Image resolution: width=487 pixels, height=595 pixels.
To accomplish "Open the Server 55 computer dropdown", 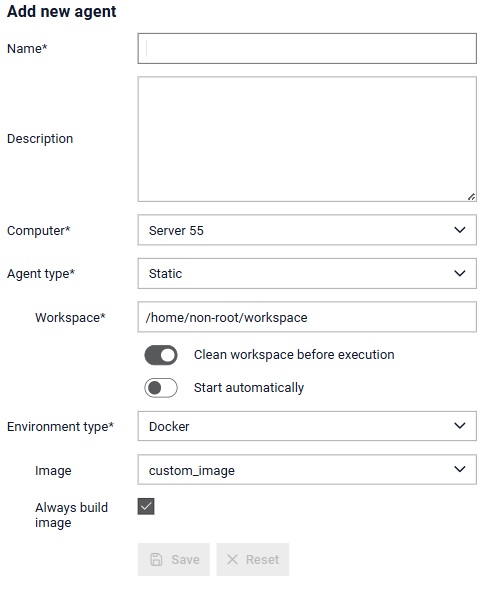I will 307,230.
